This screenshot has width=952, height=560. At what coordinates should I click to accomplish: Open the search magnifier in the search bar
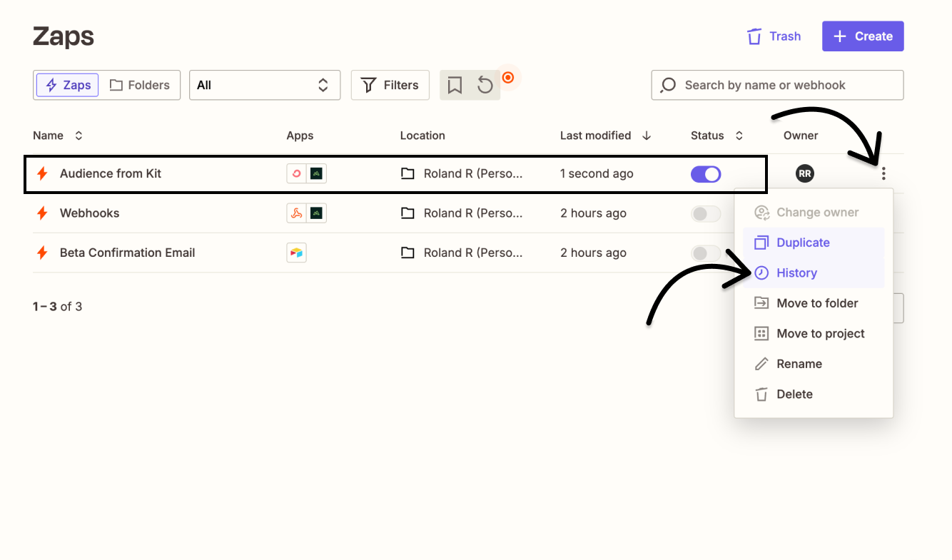tap(667, 85)
